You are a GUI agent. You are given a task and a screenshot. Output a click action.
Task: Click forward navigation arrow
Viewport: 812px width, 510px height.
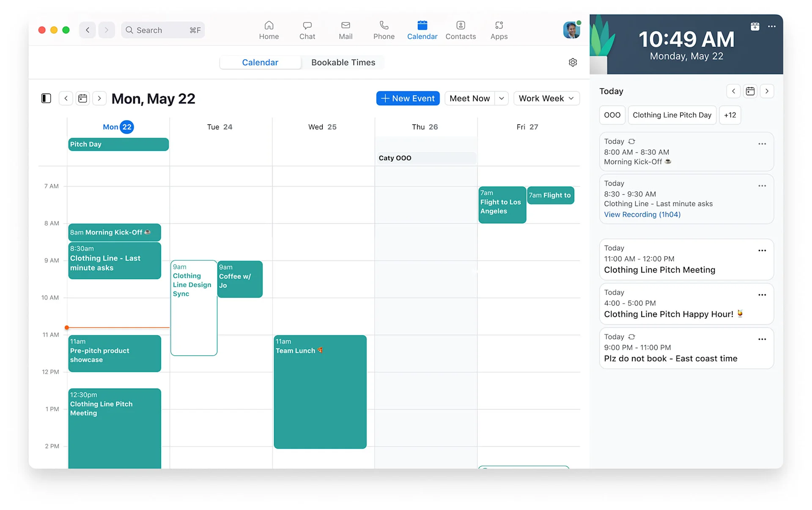99,98
